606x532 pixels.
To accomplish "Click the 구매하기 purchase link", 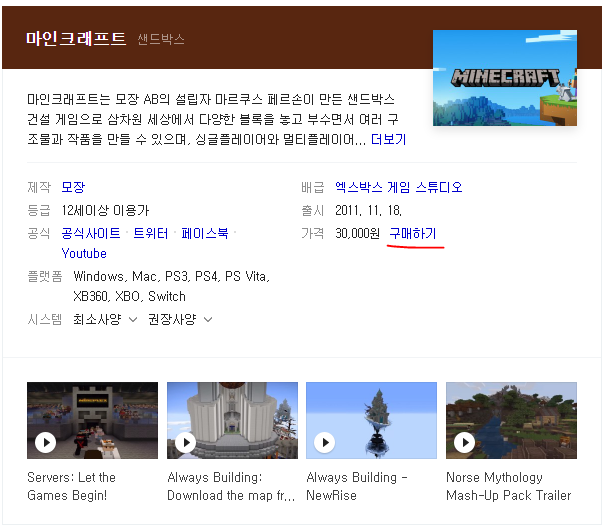I will click(413, 233).
